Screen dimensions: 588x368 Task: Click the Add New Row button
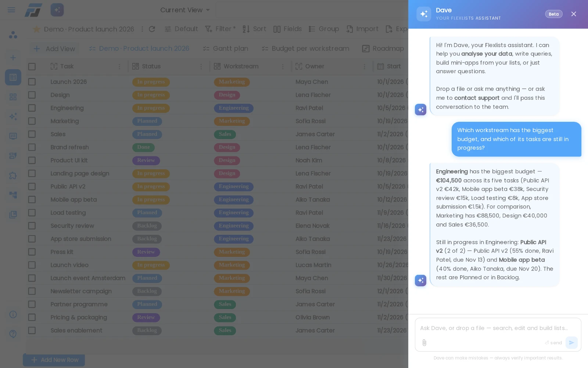54,360
